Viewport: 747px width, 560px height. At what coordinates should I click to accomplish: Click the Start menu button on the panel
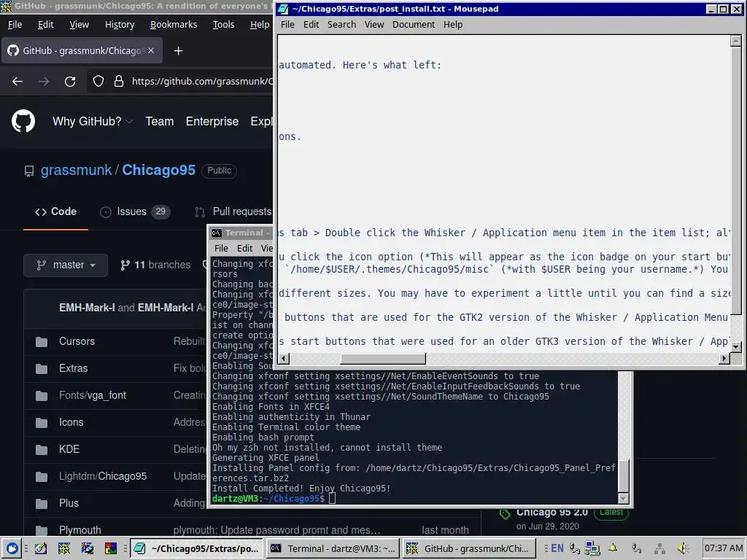pos(12,548)
